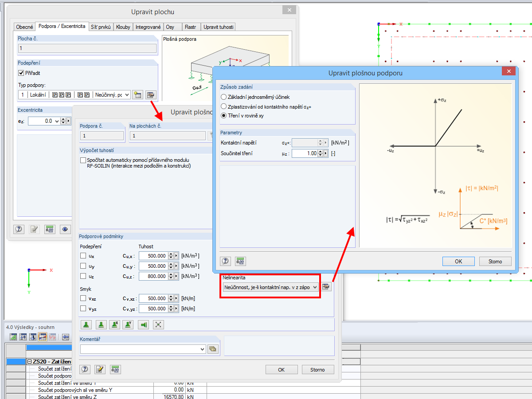The width and height of the screenshot is (532, 399).
Task: Toggle the Přiřadit checkbox
Action: click(21, 73)
